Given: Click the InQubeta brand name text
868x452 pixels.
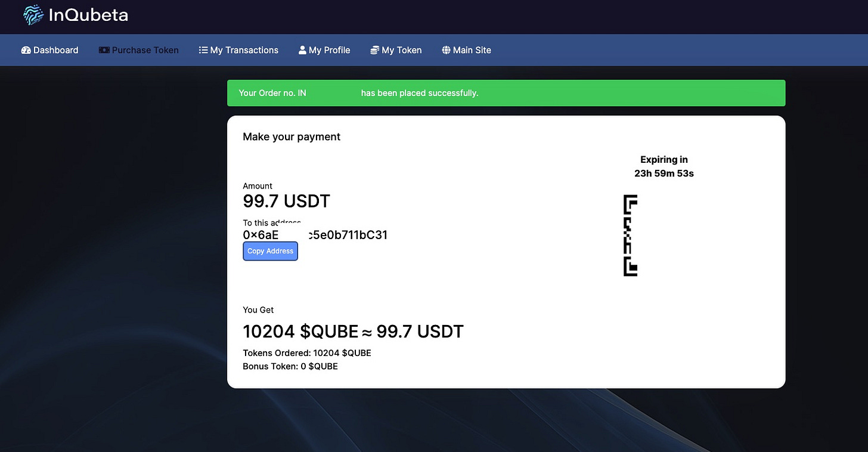Looking at the screenshot, I should 88,15.
